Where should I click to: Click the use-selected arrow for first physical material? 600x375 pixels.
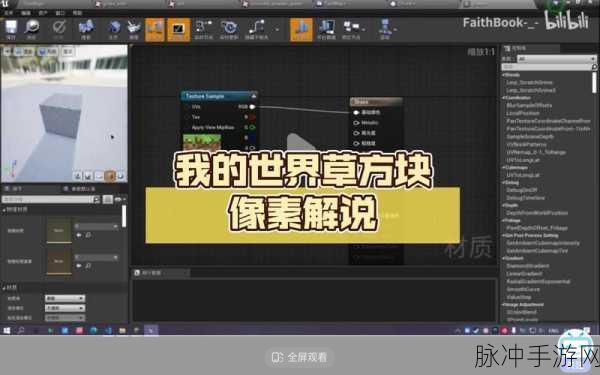[x=79, y=235]
